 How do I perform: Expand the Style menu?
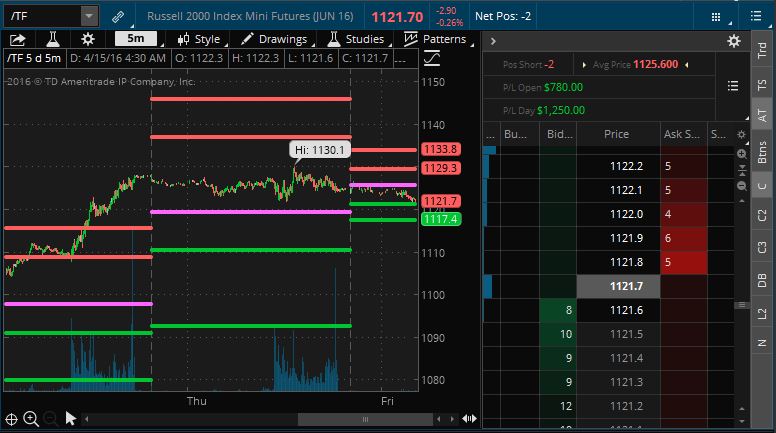pos(198,39)
